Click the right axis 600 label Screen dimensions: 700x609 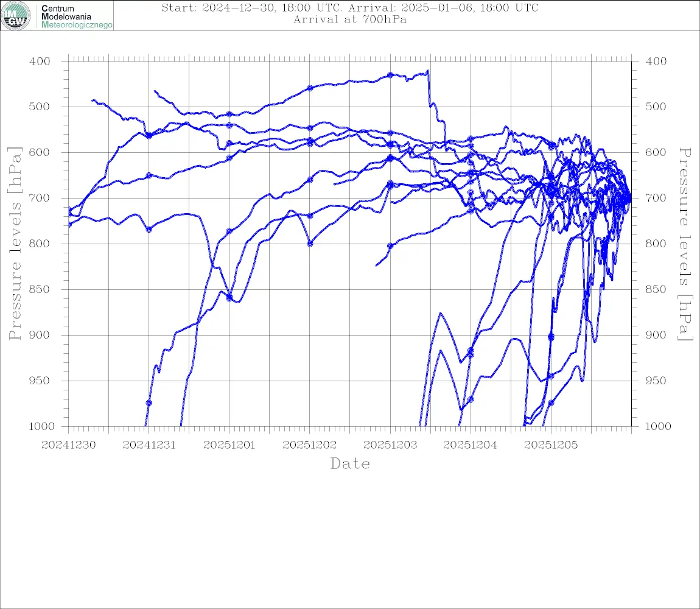[656, 152]
